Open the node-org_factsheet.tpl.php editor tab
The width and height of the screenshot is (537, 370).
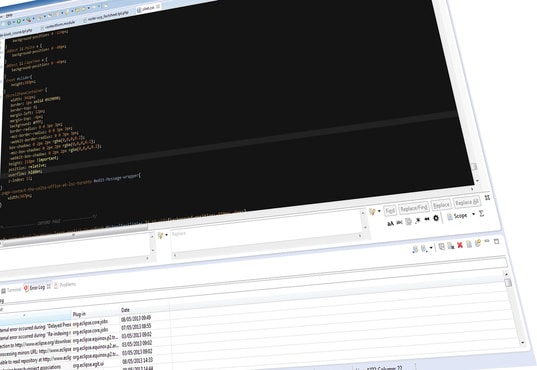click(107, 16)
